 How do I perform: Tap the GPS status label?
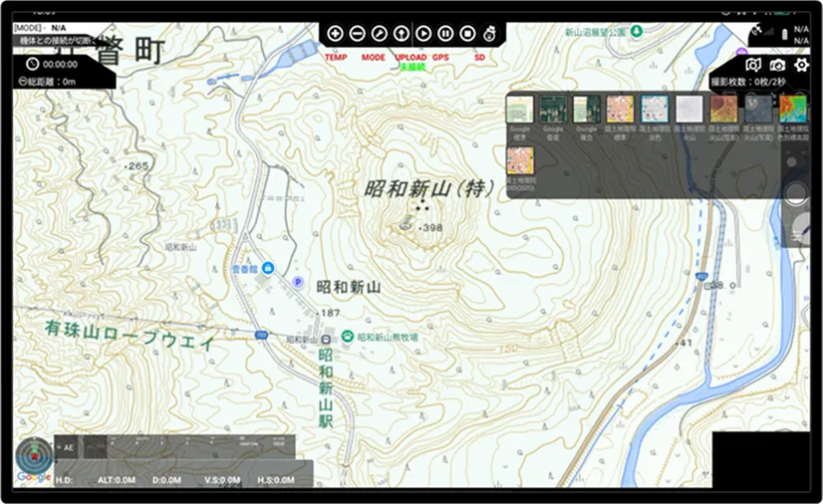coord(440,57)
